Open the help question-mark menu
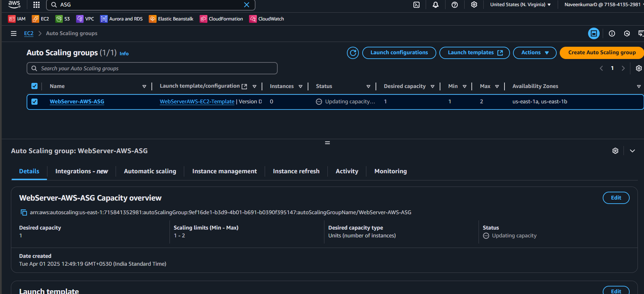Viewport: 644px width, 294px height. 455,5
